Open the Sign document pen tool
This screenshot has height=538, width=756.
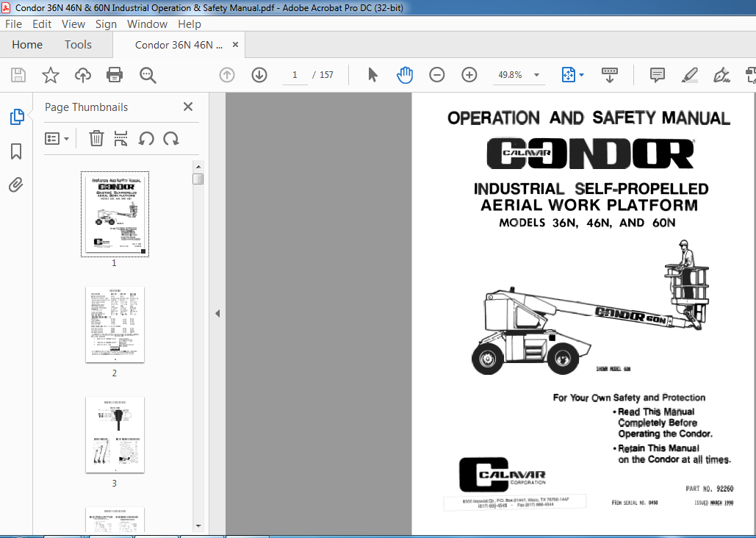(721, 75)
